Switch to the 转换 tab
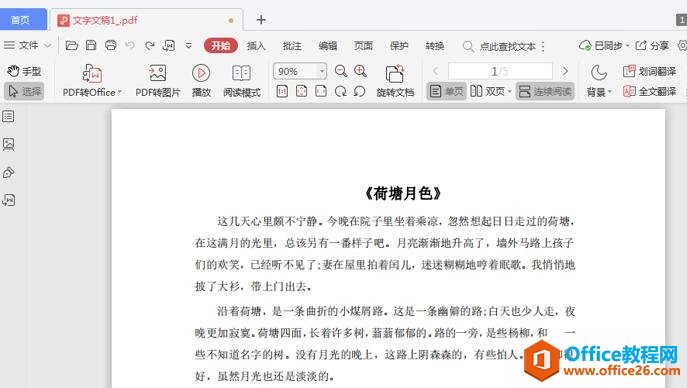The height and width of the screenshot is (388, 687). 435,46
